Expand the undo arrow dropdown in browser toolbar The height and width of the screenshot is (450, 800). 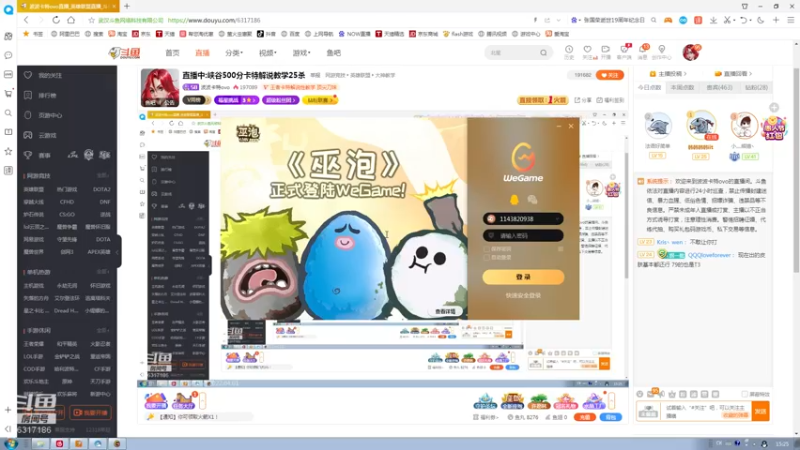(751, 20)
